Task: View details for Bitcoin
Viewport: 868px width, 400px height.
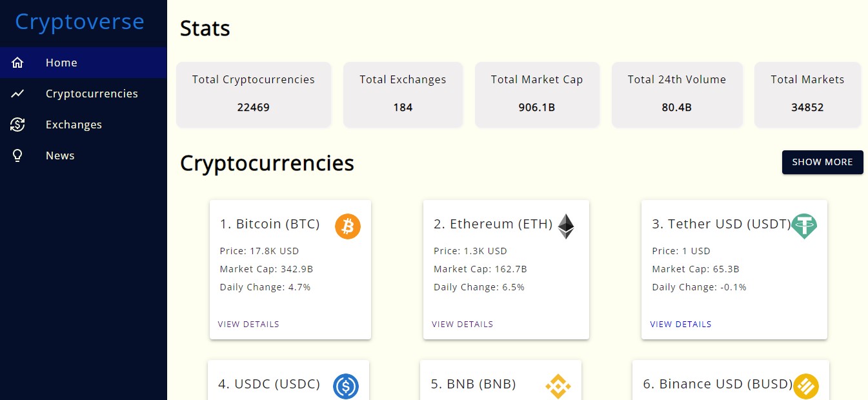Action: (x=248, y=324)
